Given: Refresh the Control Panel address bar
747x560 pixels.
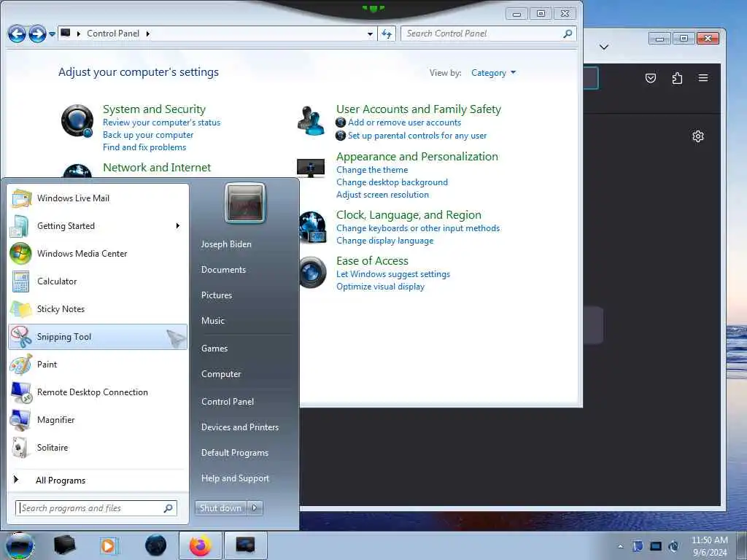Looking at the screenshot, I should tap(387, 34).
